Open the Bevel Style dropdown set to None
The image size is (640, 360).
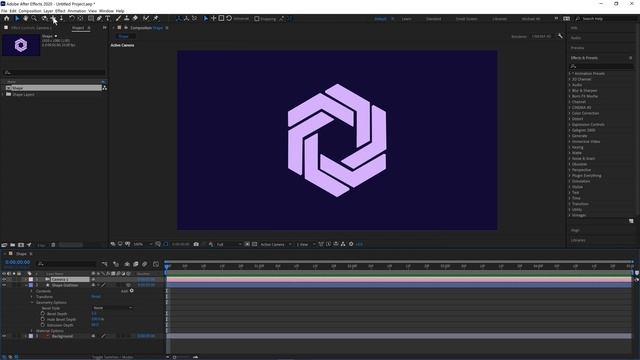coord(113,308)
